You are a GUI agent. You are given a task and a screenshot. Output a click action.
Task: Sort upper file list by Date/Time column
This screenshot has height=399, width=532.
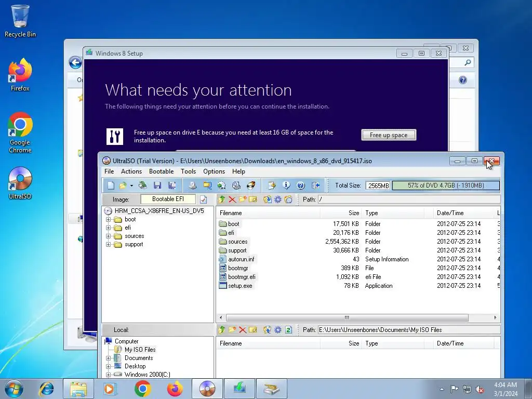pyautogui.click(x=464, y=213)
